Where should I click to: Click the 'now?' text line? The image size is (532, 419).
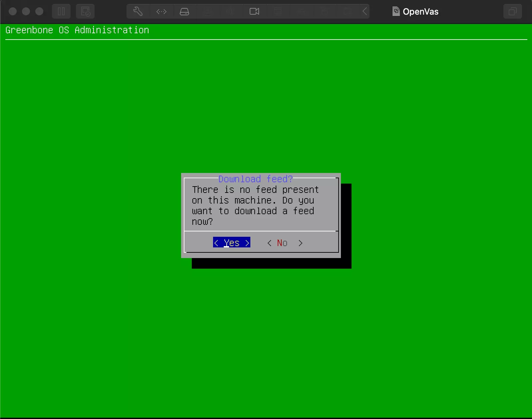(202, 221)
